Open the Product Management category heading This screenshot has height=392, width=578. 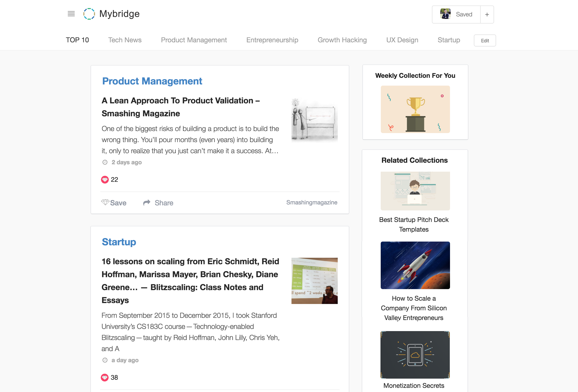(x=152, y=81)
